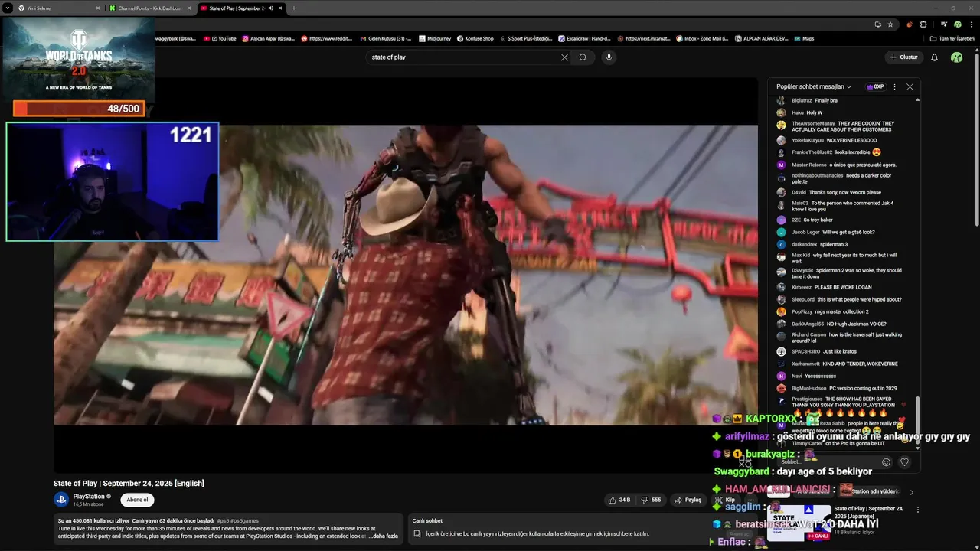The width and height of the screenshot is (980, 551).
Task: Open the #ps5 hashtag link
Action: coord(221,521)
